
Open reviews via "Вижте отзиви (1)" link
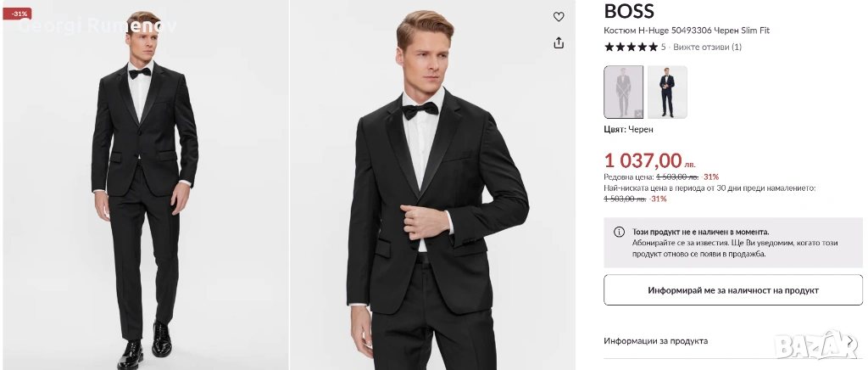pyautogui.click(x=707, y=47)
